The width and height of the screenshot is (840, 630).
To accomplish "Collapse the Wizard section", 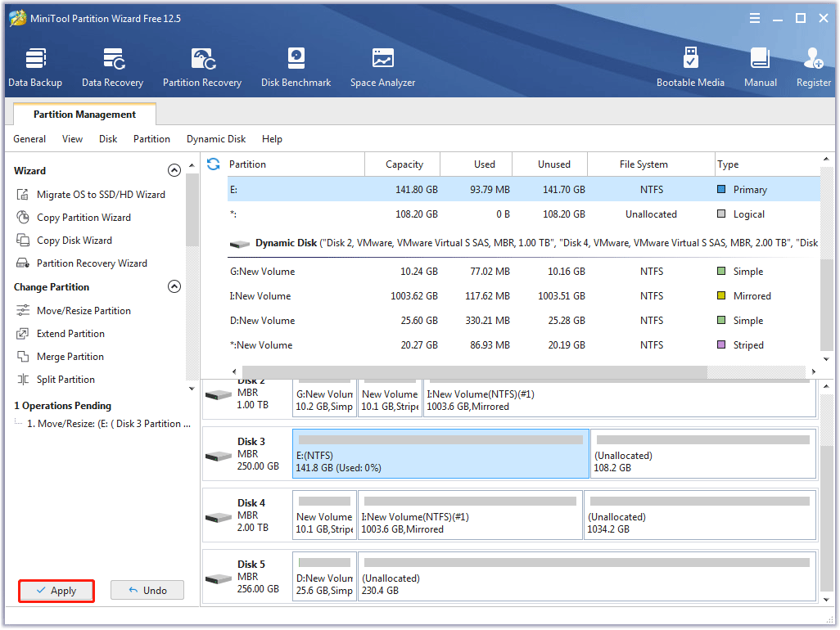I will pos(174,170).
